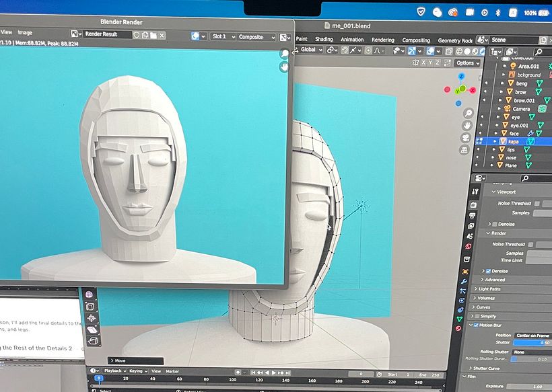Viewport: 552px width, 392px height.
Task: Click the pan hand icon in the Render window
Action: pos(285,67)
